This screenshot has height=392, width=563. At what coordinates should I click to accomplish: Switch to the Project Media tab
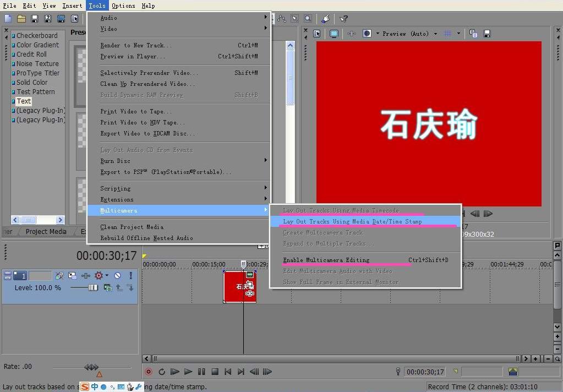pos(46,231)
